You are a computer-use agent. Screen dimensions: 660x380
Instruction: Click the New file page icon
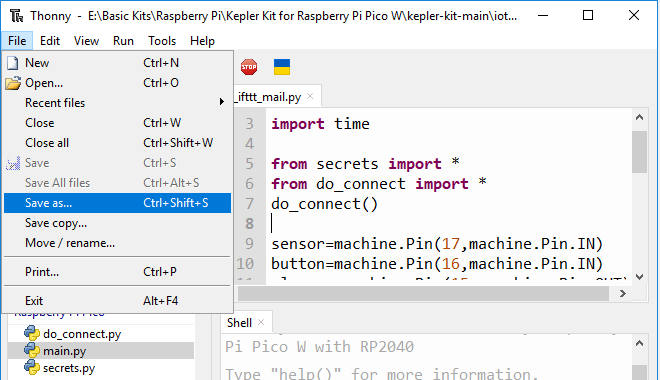[13, 63]
